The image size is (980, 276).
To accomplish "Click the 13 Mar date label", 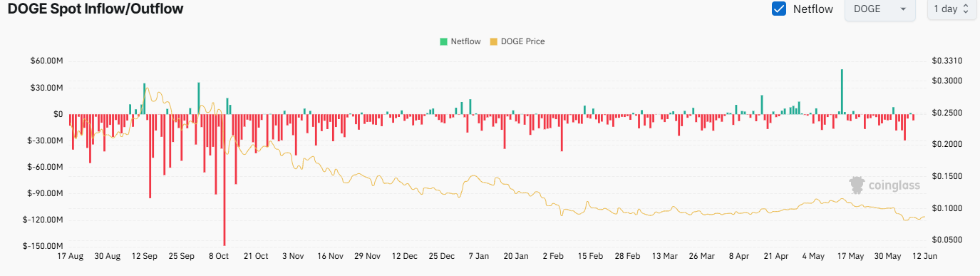I will pyautogui.click(x=664, y=256).
